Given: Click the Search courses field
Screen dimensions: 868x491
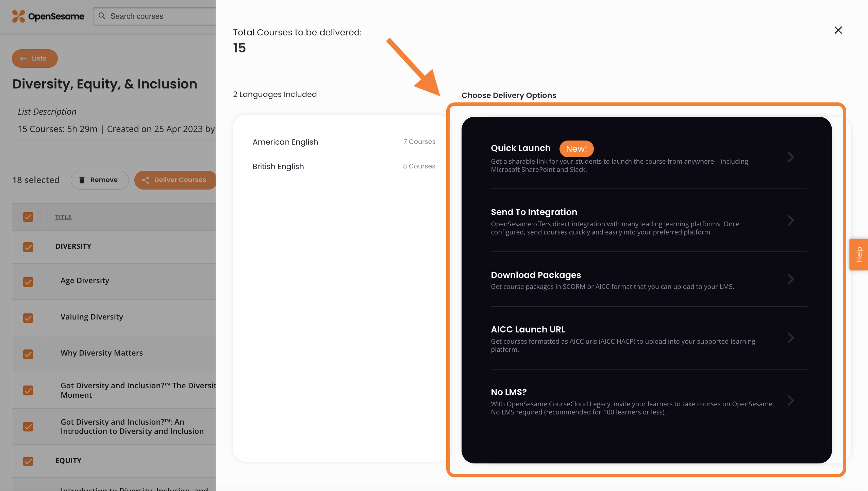Looking at the screenshot, I should click(x=155, y=16).
